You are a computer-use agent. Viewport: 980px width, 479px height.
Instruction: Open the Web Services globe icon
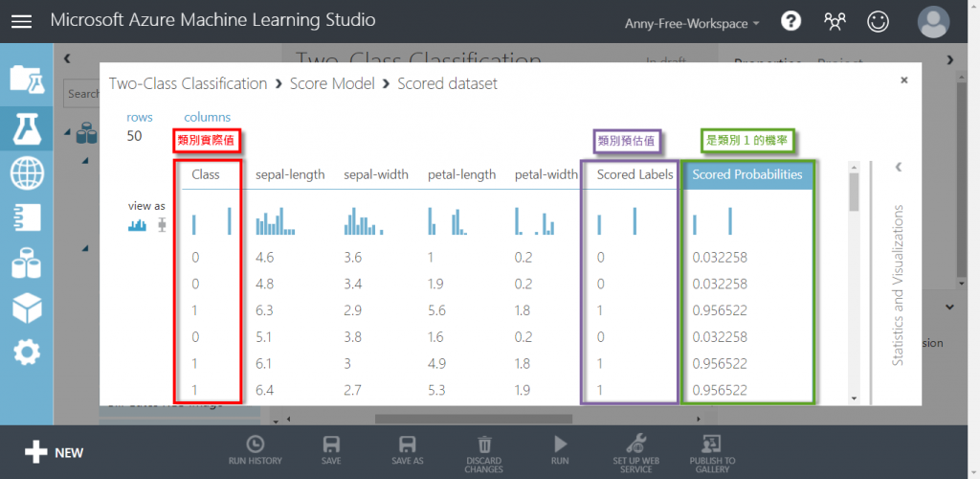(x=27, y=173)
